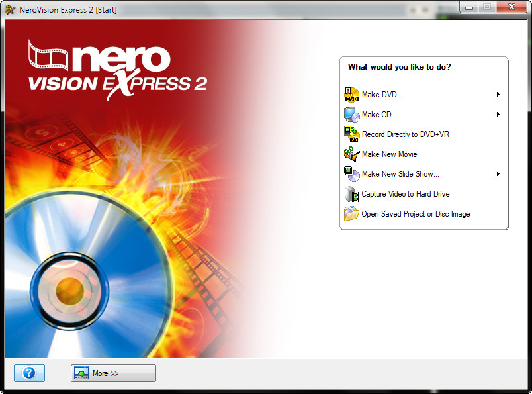This screenshot has height=394, width=532.
Task: Select the "Record Directly to DVD+VR" text
Action: pyautogui.click(x=405, y=134)
